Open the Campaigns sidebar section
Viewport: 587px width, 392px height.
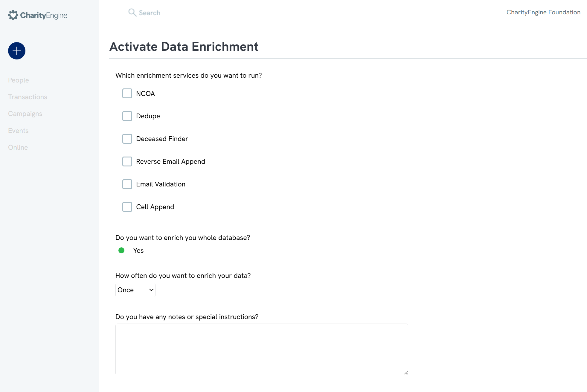tap(25, 114)
